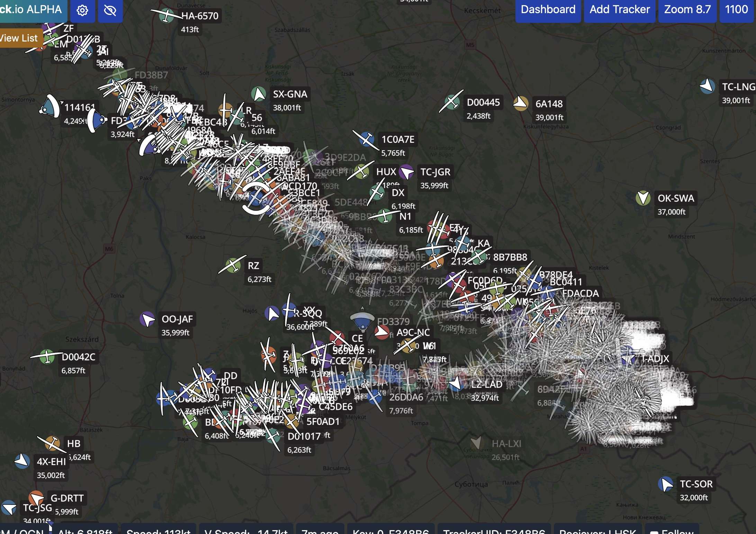The height and width of the screenshot is (534, 756).
Task: Select the OO-JAF plane marker
Action: (147, 319)
